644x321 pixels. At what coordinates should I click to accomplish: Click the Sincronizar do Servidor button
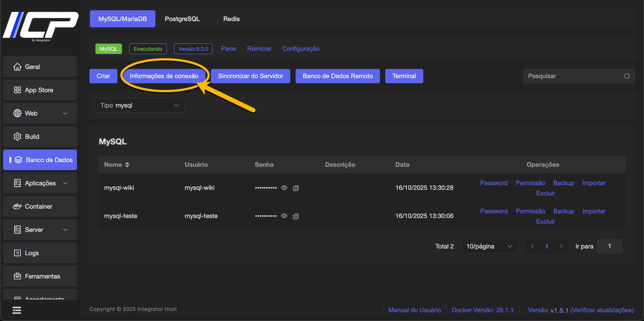coord(250,76)
